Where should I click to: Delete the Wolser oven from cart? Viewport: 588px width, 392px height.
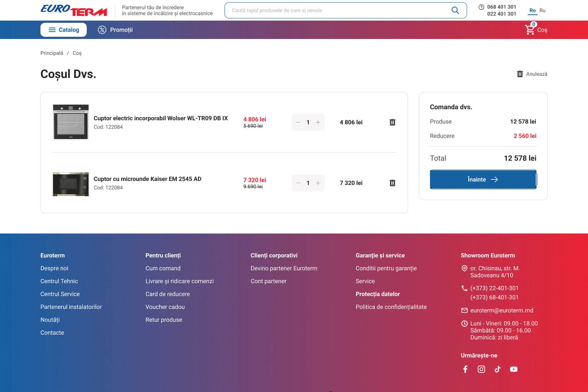coord(392,122)
